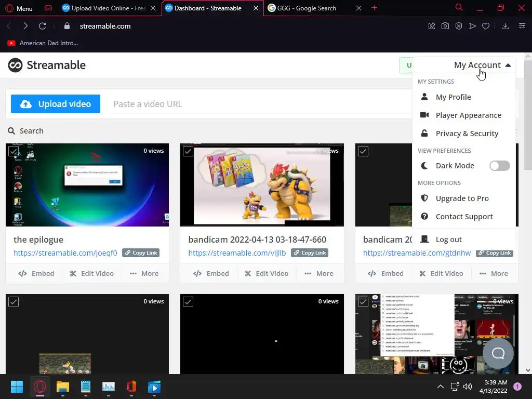Screen dimensions: 532x399
Task: Click the volume speaker tray icon
Action: coord(468,387)
